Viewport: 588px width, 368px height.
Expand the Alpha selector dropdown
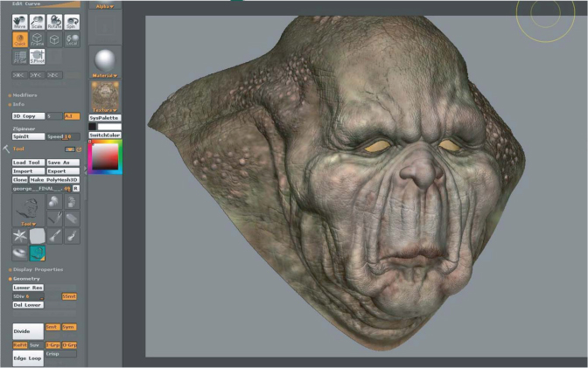coord(104,5)
